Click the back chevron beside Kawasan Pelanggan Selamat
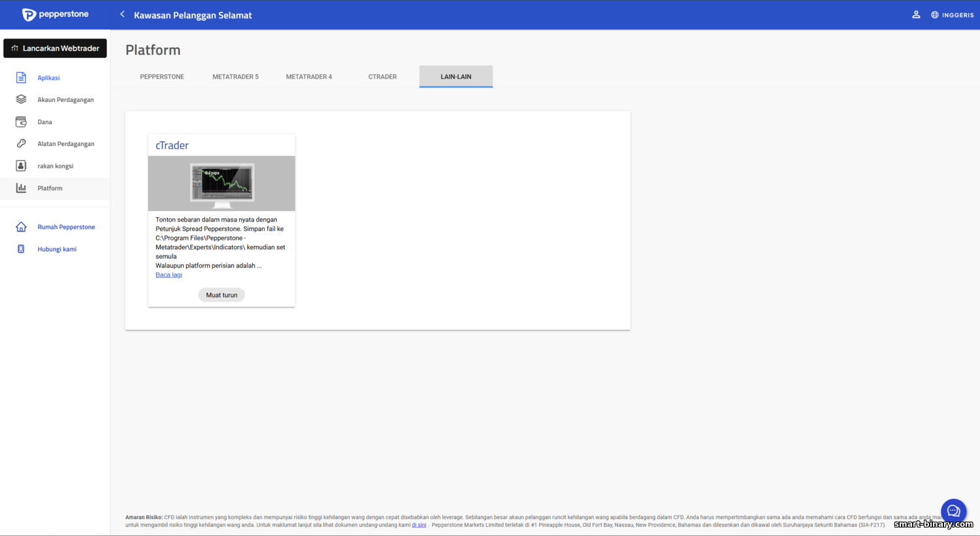The height and width of the screenshot is (536, 980). click(122, 14)
